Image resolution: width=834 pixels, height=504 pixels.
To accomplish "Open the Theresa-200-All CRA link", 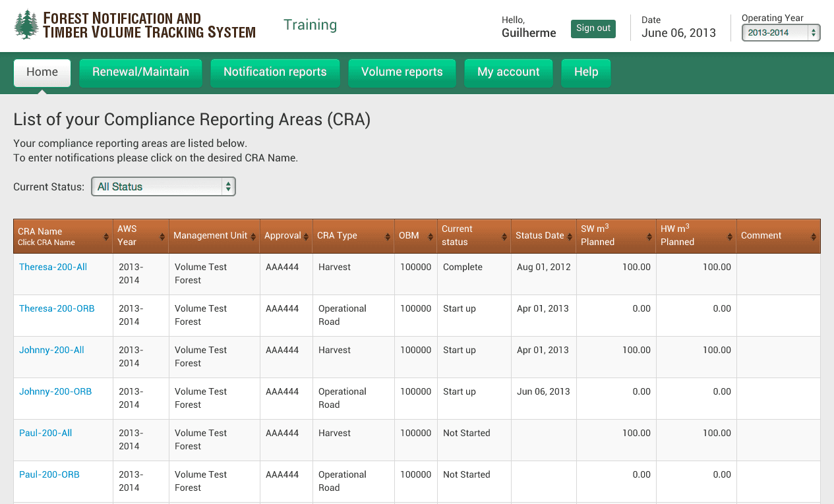I will 53,267.
